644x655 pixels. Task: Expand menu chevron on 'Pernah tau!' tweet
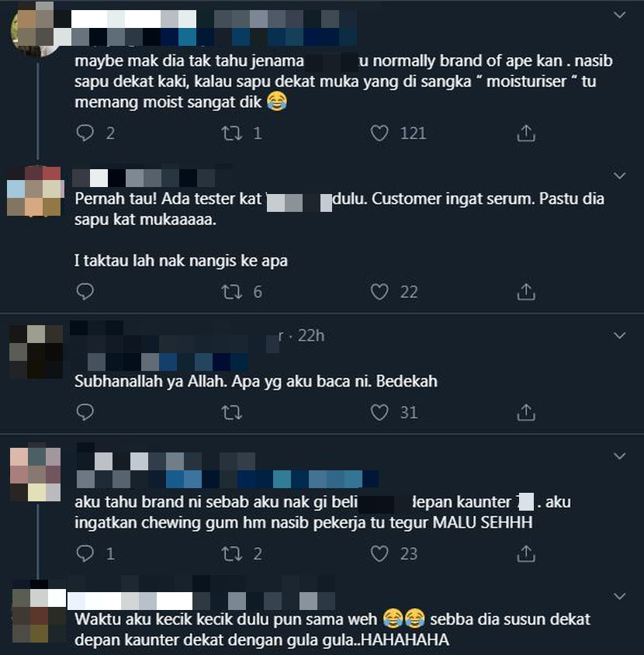pyautogui.click(x=619, y=175)
